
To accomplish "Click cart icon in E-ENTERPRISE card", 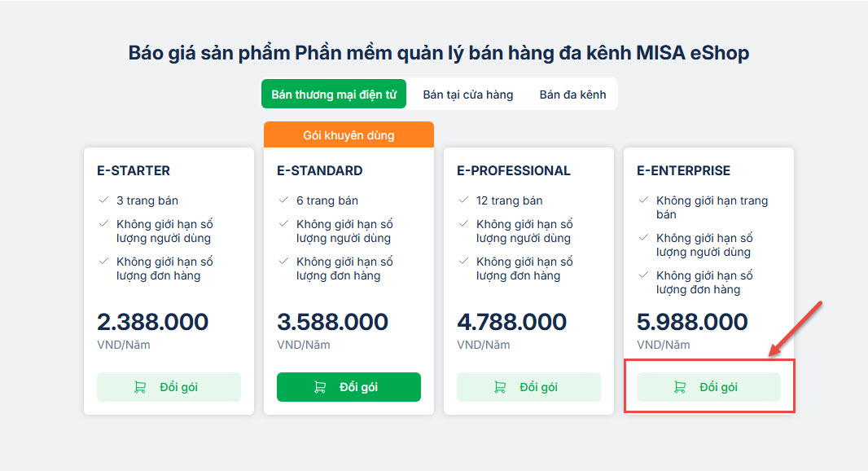I will pos(680,387).
